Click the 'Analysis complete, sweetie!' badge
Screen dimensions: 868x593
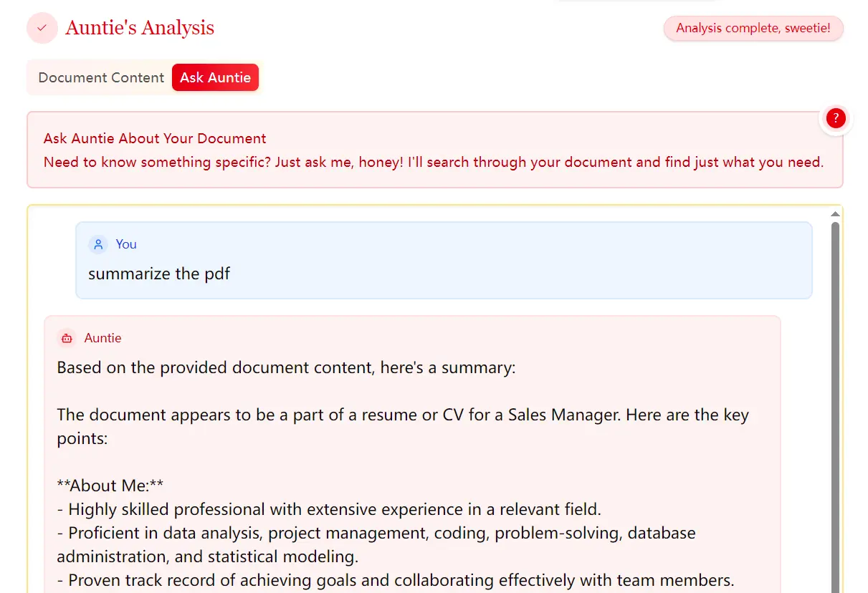[753, 29]
